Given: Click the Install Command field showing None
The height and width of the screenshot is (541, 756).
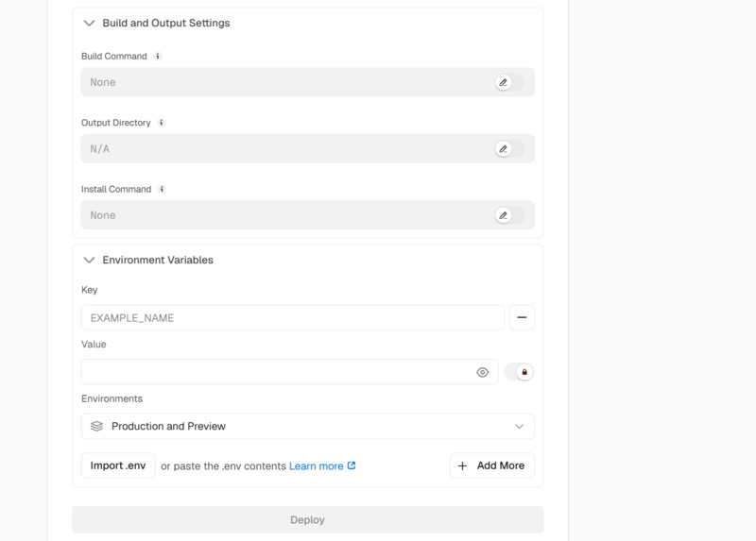Looking at the screenshot, I should (308, 215).
